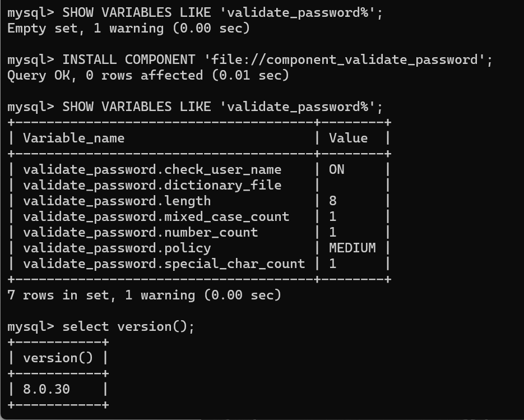Click the first SHOW VARIABLES command
This screenshot has width=524, height=420.
pyautogui.click(x=222, y=12)
